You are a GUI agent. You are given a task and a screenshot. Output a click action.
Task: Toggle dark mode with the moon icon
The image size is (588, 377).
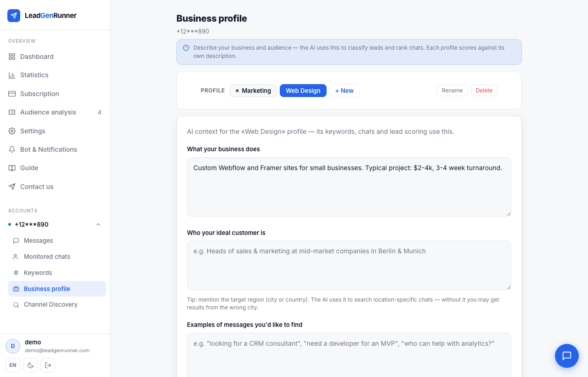30,365
